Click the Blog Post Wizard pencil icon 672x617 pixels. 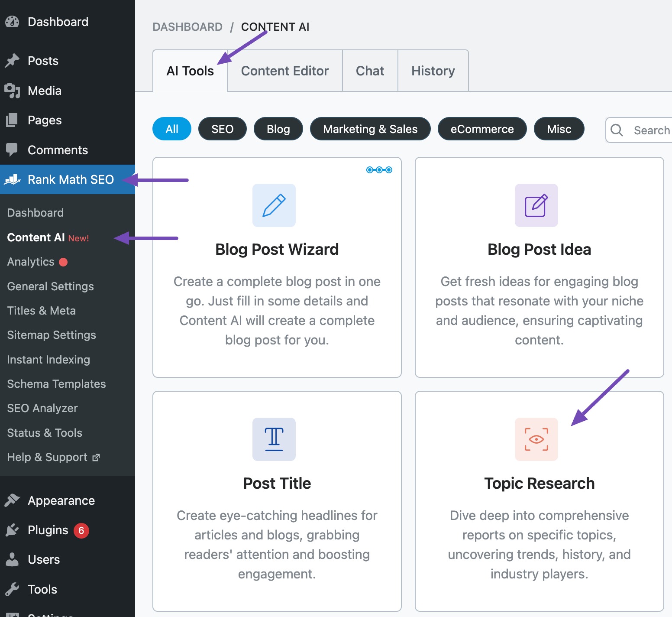click(274, 205)
